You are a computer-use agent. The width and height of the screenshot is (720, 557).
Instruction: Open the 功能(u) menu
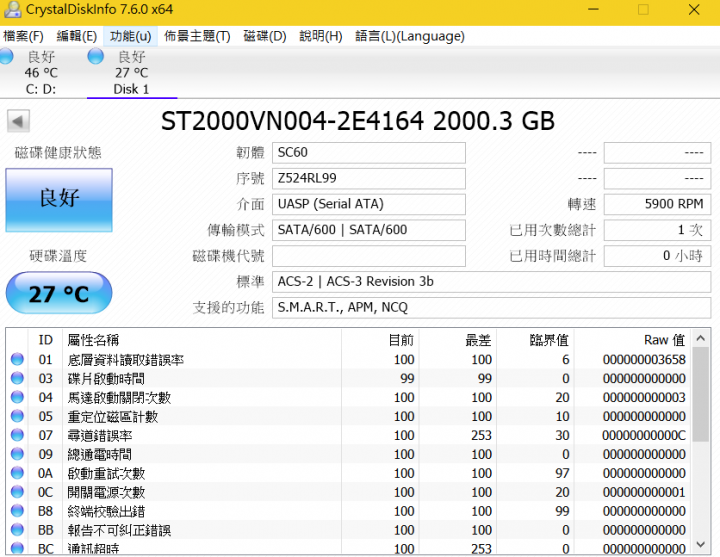pyautogui.click(x=130, y=36)
